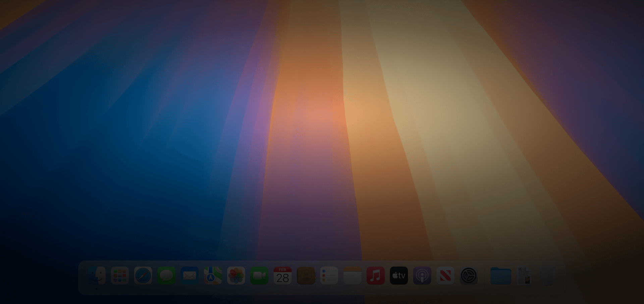
Task: Launch Maps from the Dock
Action: 213,276
